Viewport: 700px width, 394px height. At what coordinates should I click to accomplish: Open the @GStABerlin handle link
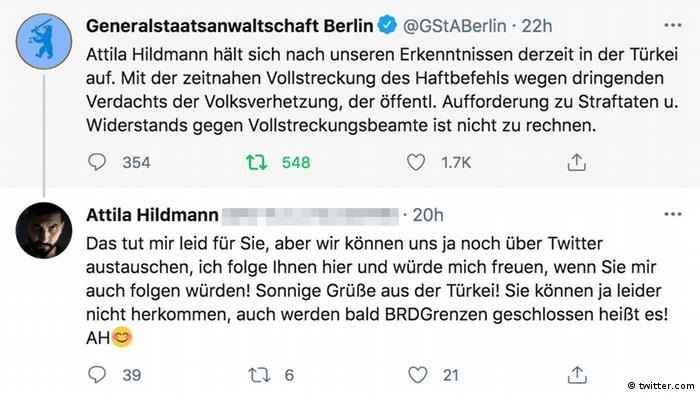[454, 26]
